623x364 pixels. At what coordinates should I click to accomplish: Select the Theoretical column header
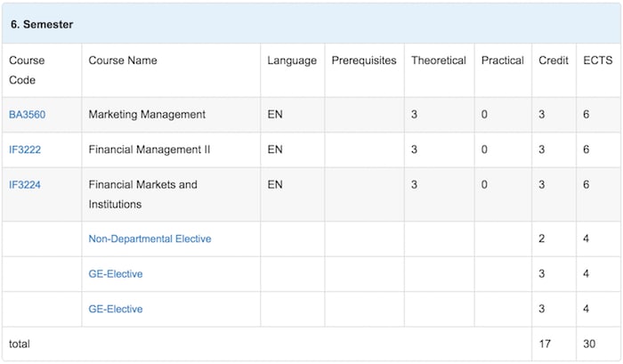click(439, 61)
